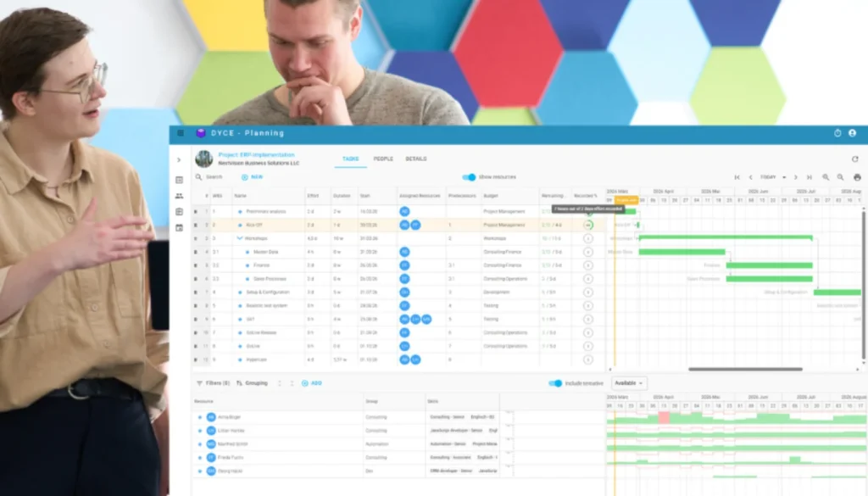Click the Kick-Off recorded percent circle

pyautogui.click(x=588, y=226)
